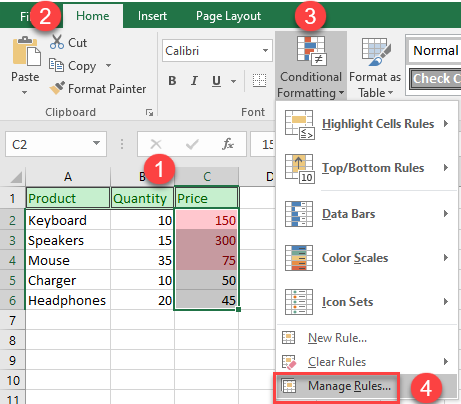Screen dimensions: 461x404
Task: Click the New Rule icon
Action: click(288, 338)
